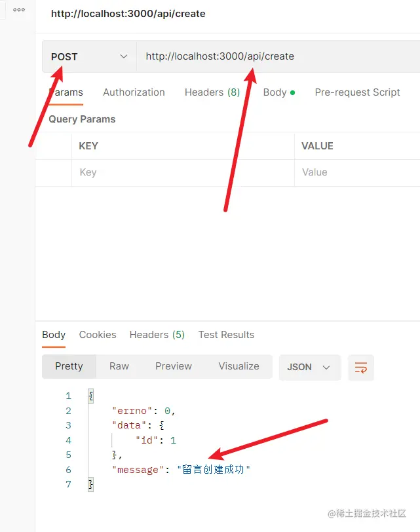Image resolution: width=420 pixels, height=532 pixels.
Task: Click the "id": 1 line
Action: pyautogui.click(x=156, y=440)
